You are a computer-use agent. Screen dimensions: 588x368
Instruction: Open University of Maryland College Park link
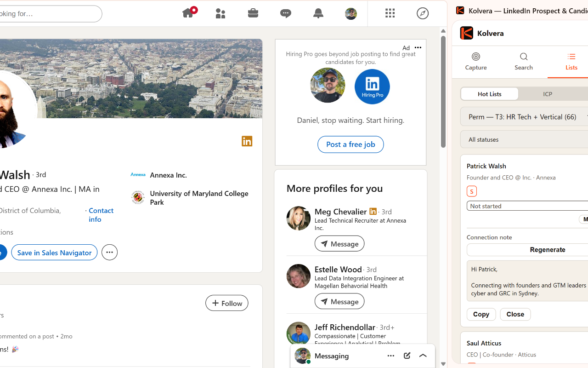(199, 197)
